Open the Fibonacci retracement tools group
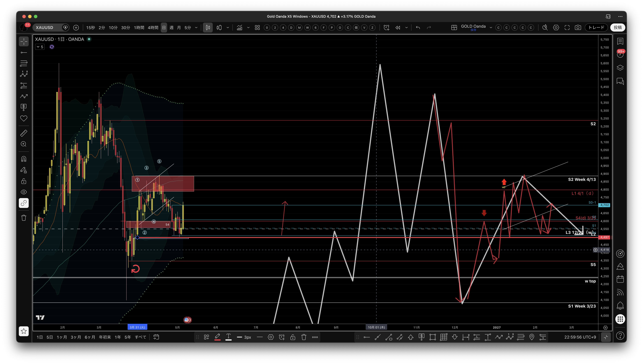 (x=24, y=64)
